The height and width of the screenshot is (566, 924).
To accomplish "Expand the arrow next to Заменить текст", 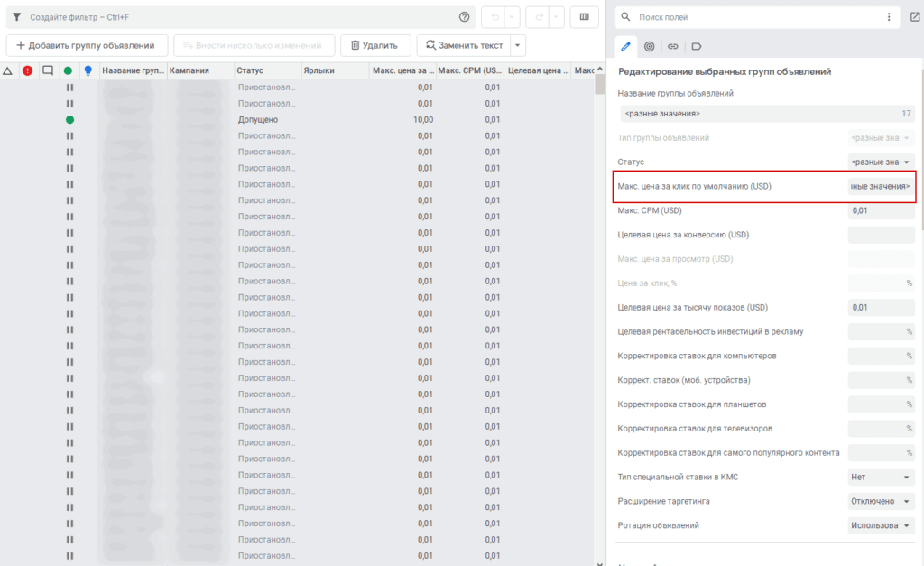I will pos(517,45).
